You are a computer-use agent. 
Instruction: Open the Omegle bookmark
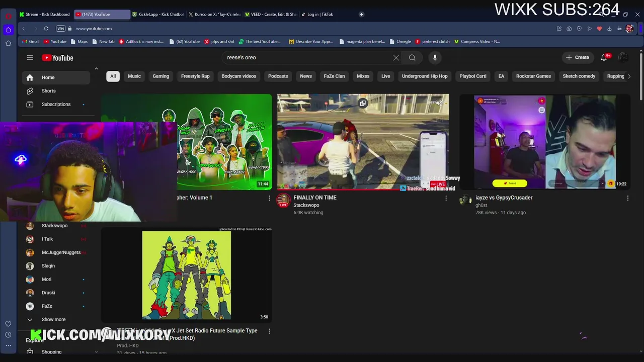[x=399, y=42]
